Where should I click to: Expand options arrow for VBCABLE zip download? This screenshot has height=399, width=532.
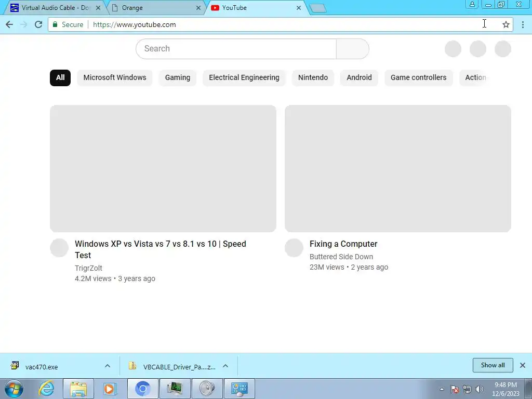(225, 366)
